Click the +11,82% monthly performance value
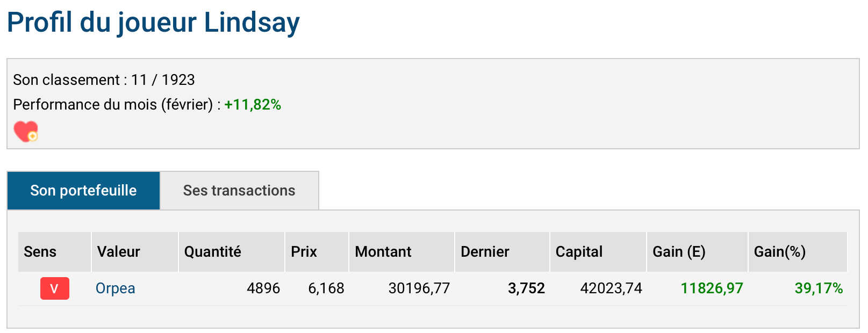The width and height of the screenshot is (868, 333). [253, 104]
